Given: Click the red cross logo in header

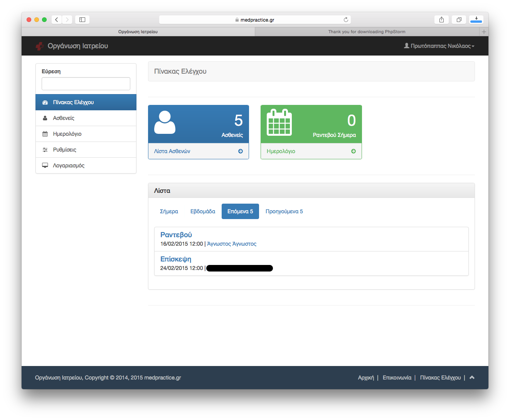Looking at the screenshot, I should pos(39,46).
